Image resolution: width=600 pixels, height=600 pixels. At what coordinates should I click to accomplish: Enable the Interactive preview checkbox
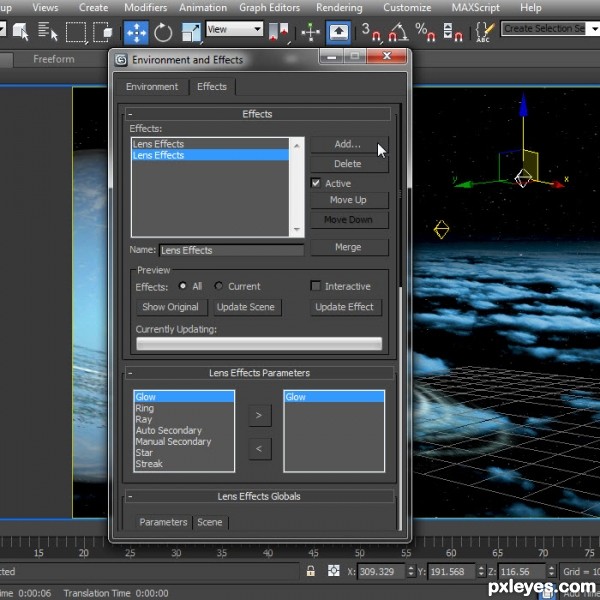(315, 285)
